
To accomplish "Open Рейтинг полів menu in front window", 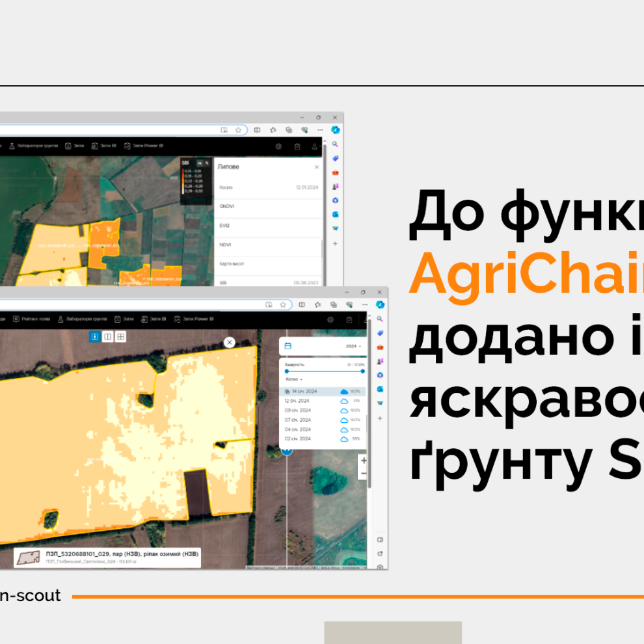I will pyautogui.click(x=32, y=319).
